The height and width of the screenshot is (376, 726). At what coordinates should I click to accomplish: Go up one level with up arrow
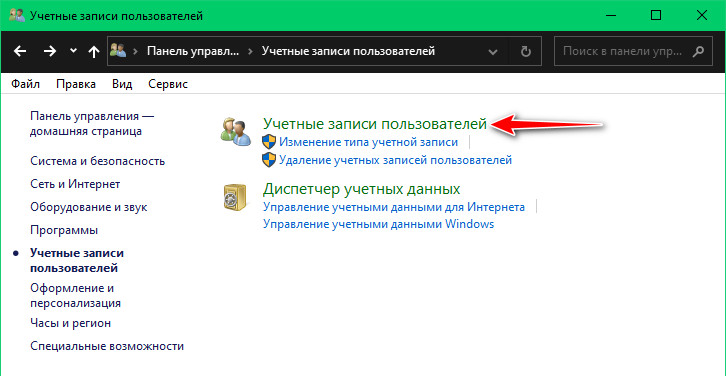pyautogui.click(x=94, y=52)
